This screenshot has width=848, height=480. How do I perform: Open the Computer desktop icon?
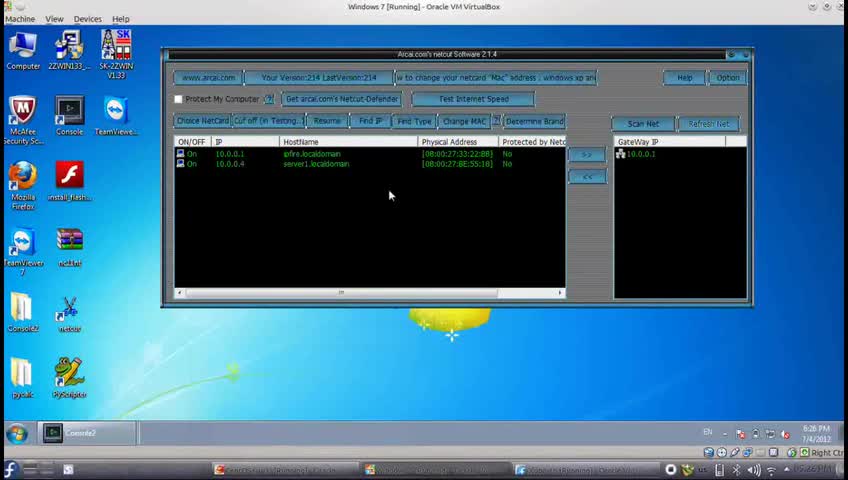coord(23,51)
